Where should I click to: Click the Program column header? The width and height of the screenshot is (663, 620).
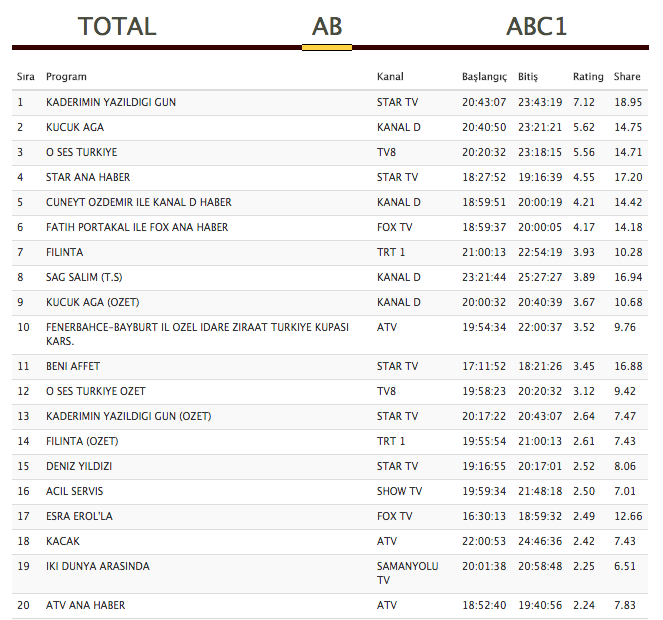(66, 77)
